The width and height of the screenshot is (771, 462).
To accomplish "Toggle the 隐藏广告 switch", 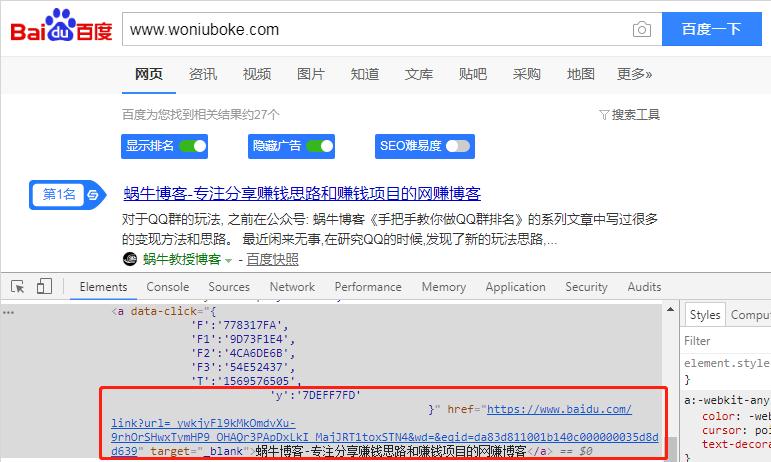I will click(x=320, y=146).
